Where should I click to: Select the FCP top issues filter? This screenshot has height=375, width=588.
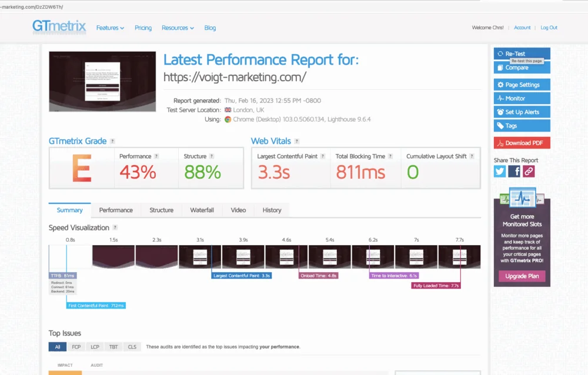pyautogui.click(x=76, y=347)
